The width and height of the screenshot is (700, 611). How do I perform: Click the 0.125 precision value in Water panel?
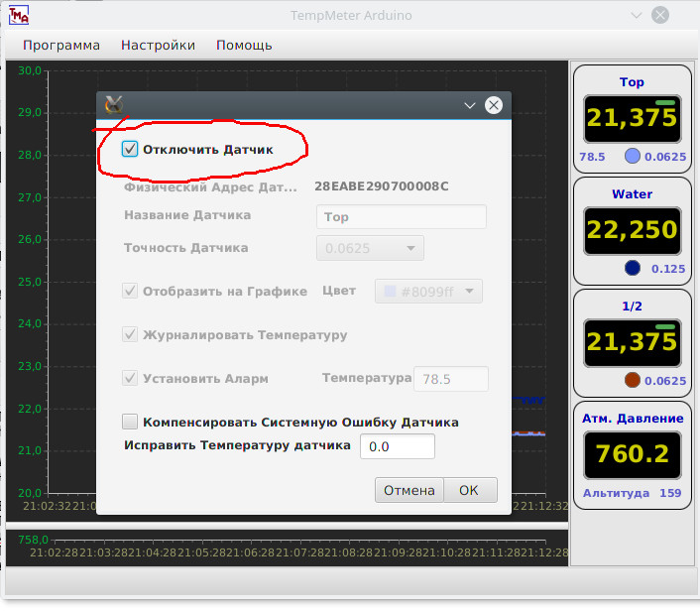668,269
